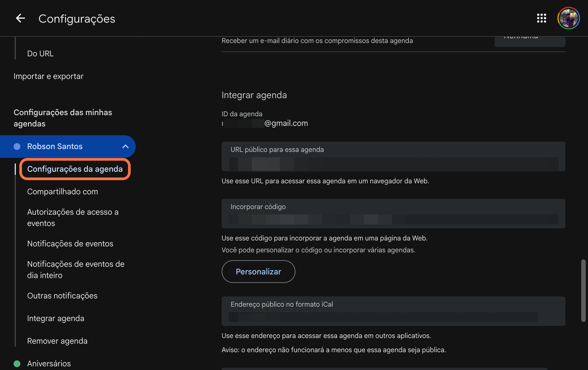The width and height of the screenshot is (588, 370).
Task: Click Configurações das minhas agendas heading
Action: pyautogui.click(x=63, y=118)
